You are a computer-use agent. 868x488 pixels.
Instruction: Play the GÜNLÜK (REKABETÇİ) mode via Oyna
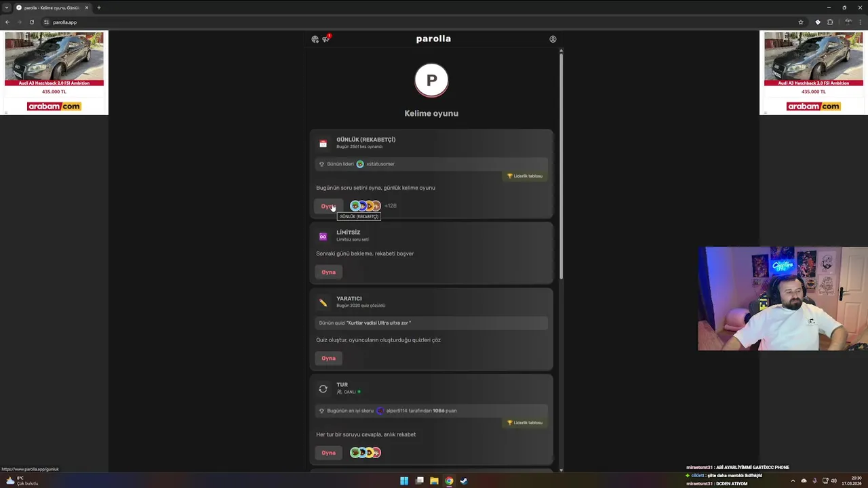329,206
